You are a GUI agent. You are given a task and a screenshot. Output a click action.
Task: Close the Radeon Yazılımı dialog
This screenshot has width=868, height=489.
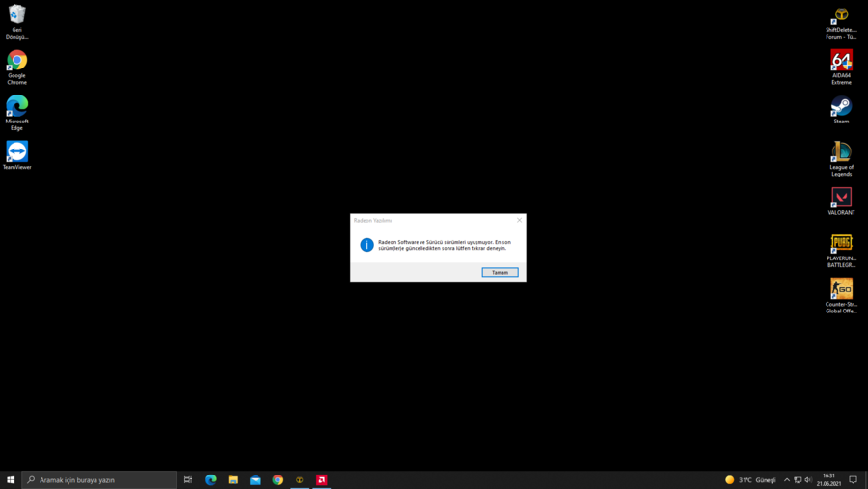pos(519,220)
